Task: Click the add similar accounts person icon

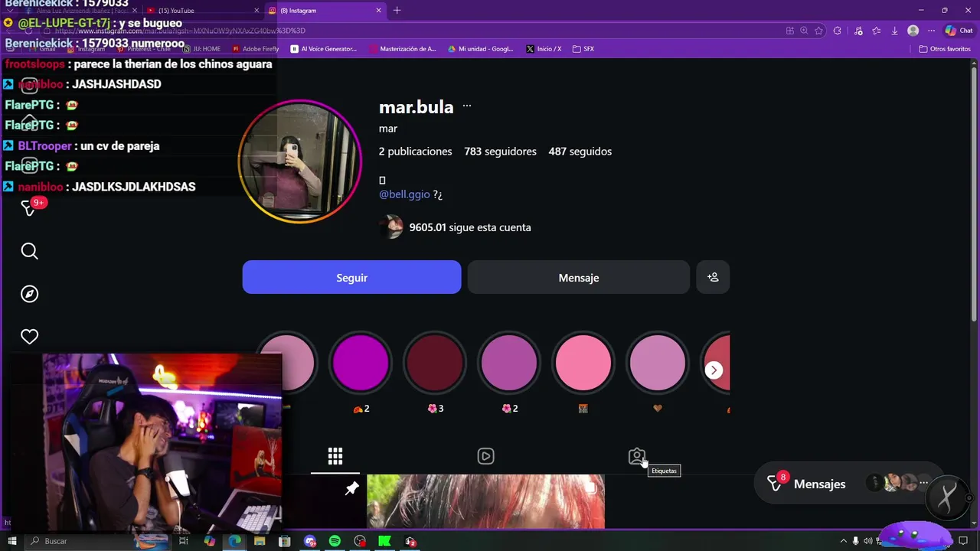Action: [x=713, y=277]
